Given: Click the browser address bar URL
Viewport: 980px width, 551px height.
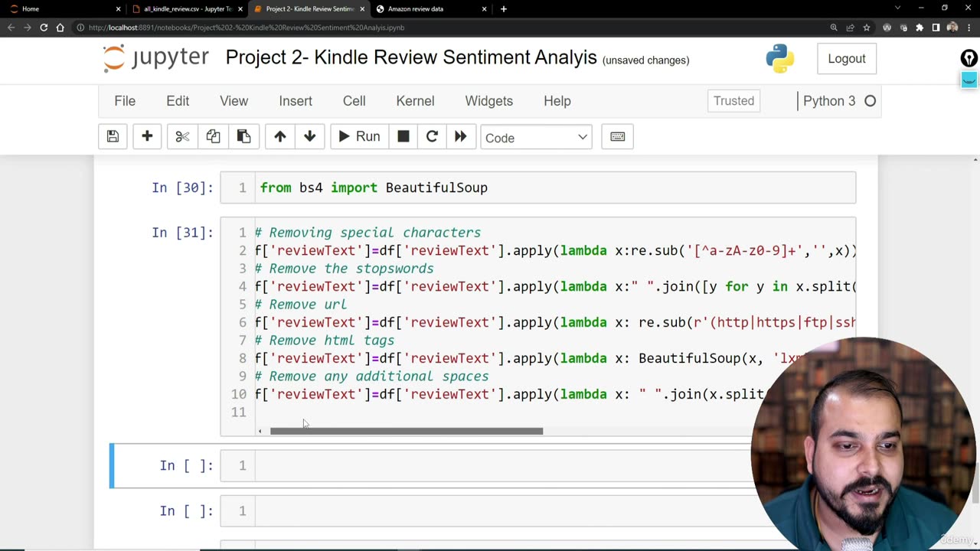Looking at the screenshot, I should (x=247, y=28).
